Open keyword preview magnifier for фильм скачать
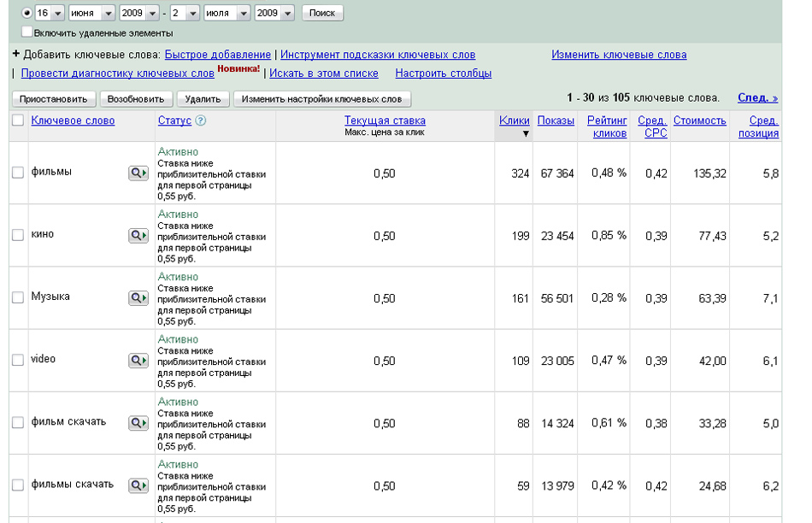 point(138,423)
